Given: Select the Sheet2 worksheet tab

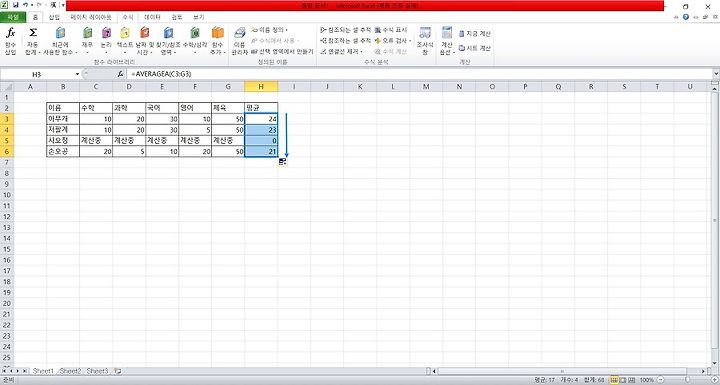Looking at the screenshot, I should click(70, 371).
